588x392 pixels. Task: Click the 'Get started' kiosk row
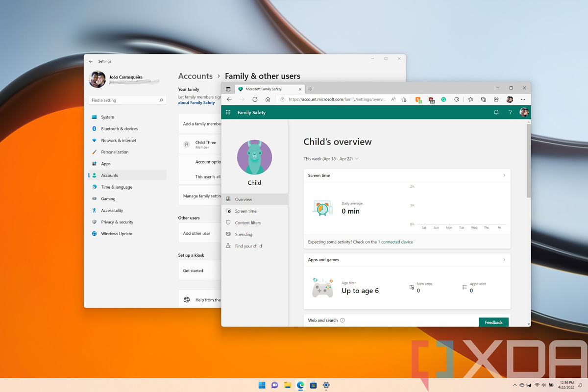click(200, 270)
